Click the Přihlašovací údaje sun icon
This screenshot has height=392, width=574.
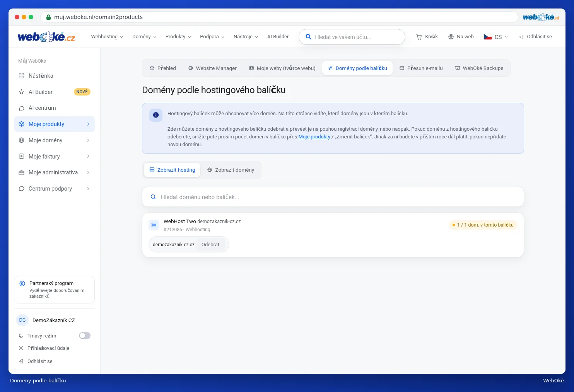[21, 348]
